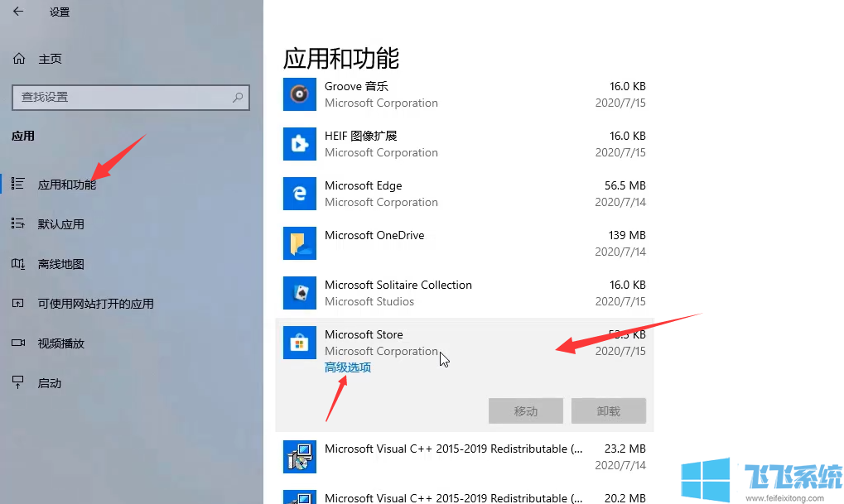Open 高级选项 for Microsoft Store
This screenshot has height=504, width=844.
point(347,367)
